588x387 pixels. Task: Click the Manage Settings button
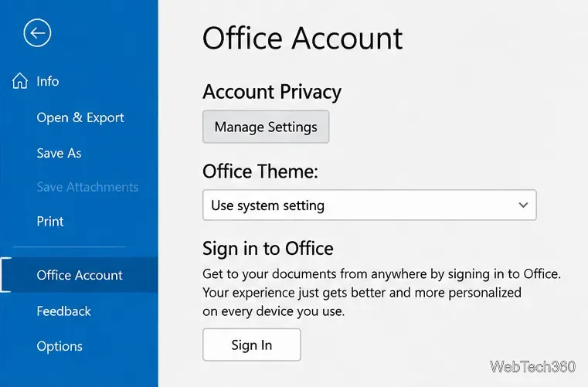coord(266,127)
